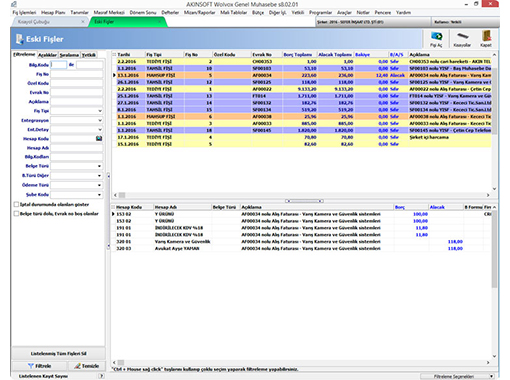Sort by the Tarihi column header
510x380 pixels.
130,54
